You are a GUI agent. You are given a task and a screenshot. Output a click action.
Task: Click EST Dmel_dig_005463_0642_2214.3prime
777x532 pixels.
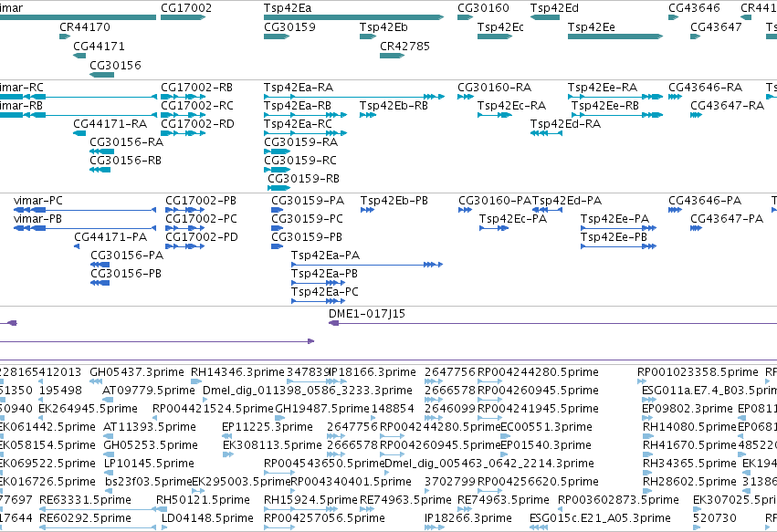(489, 464)
